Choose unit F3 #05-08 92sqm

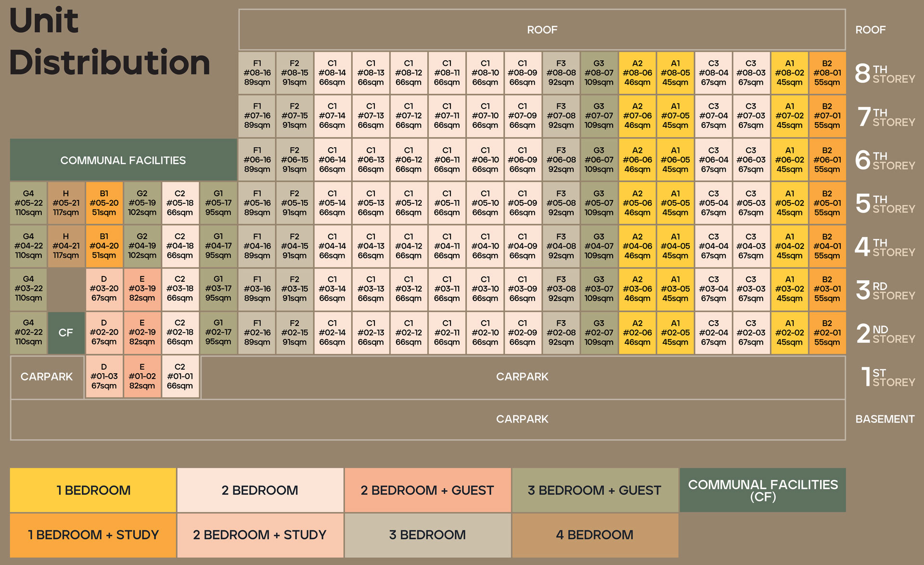coord(561,203)
